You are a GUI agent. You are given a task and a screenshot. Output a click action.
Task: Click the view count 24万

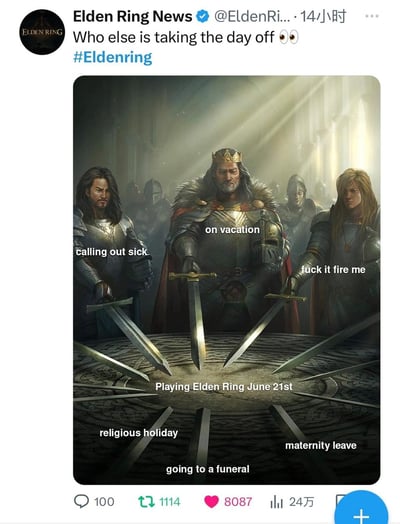301,502
